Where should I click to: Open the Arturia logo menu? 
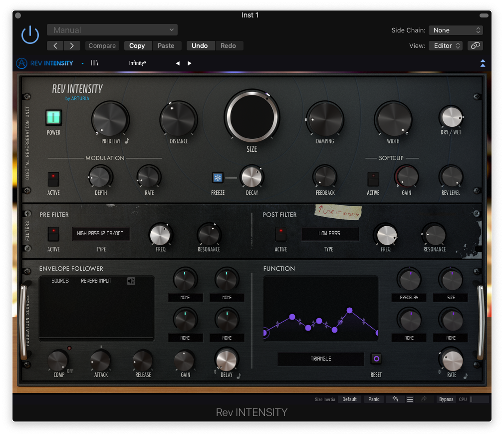click(x=21, y=63)
